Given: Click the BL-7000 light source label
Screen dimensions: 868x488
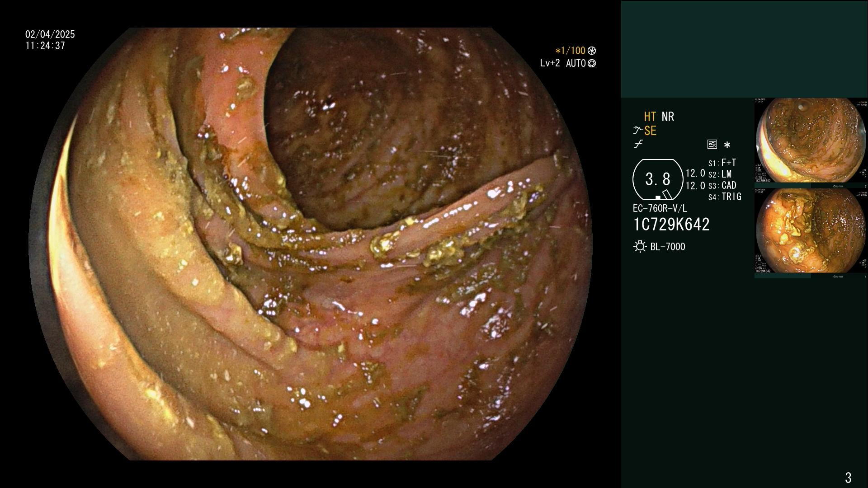Looking at the screenshot, I should (668, 247).
